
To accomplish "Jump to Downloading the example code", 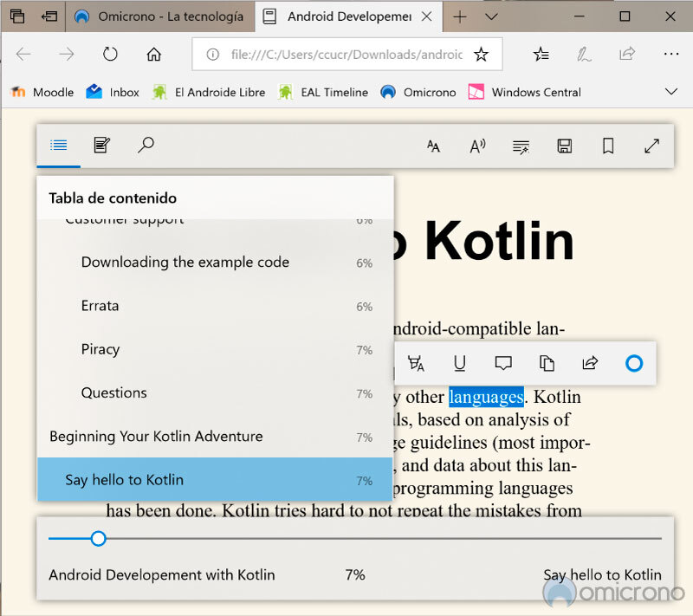I will pos(215,263).
